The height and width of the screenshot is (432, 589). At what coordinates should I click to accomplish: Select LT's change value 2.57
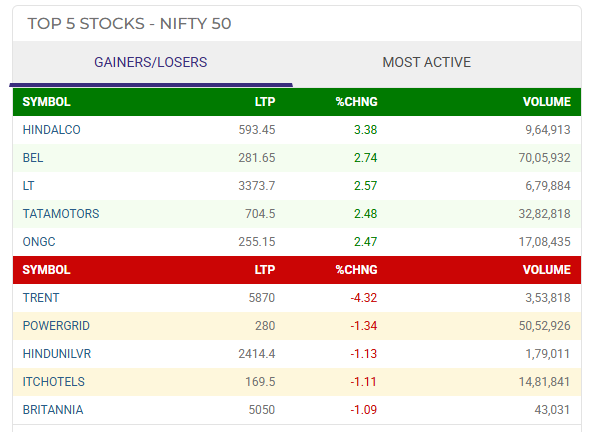point(365,186)
